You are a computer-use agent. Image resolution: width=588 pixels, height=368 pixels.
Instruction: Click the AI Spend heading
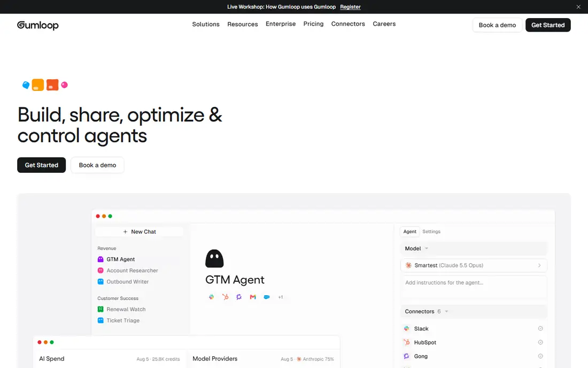[x=52, y=358]
